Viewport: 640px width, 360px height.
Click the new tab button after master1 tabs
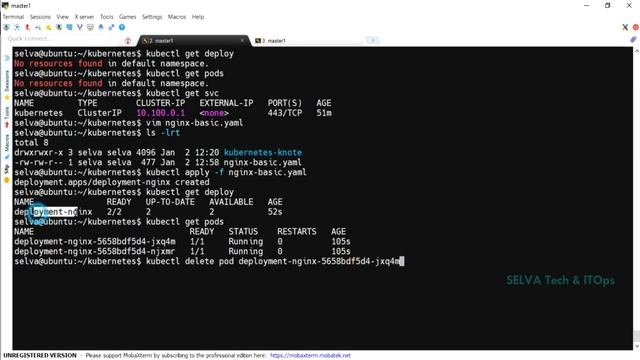click(x=372, y=40)
